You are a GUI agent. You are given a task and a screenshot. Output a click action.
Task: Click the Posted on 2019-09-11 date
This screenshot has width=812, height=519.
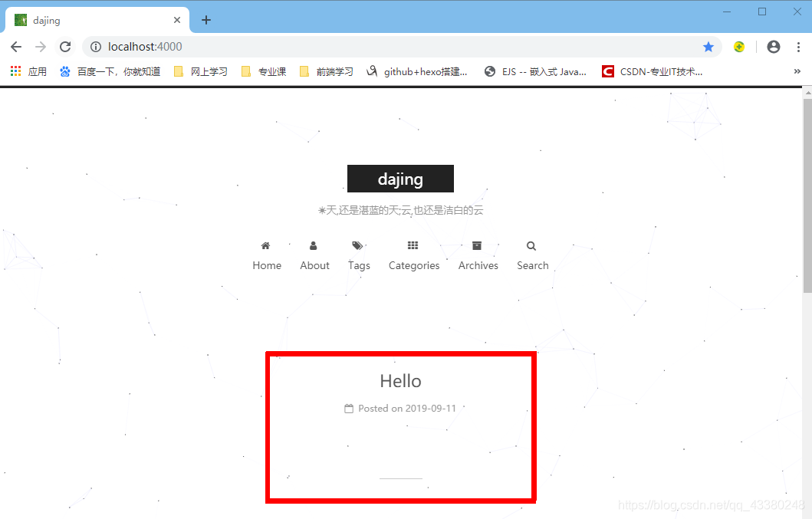407,409
